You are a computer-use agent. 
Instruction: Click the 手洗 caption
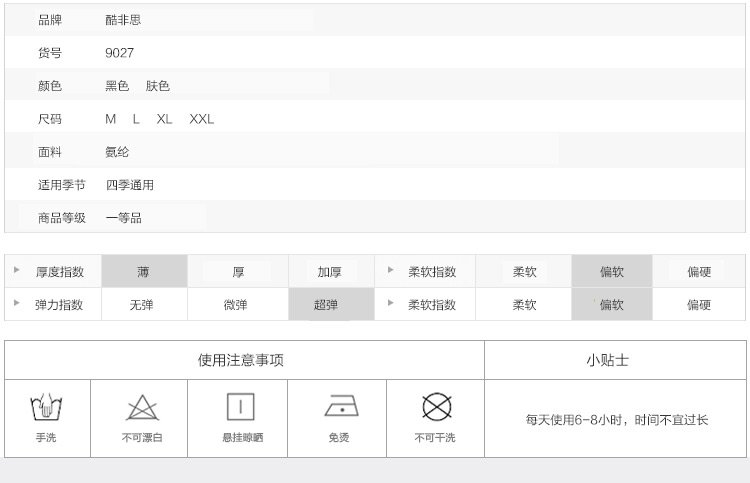point(46,437)
